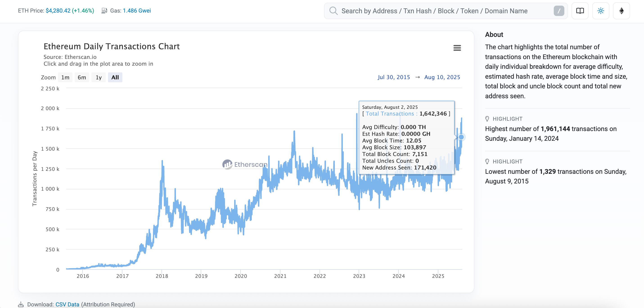Open the start date picker Jul 30, 2015

coord(394,77)
